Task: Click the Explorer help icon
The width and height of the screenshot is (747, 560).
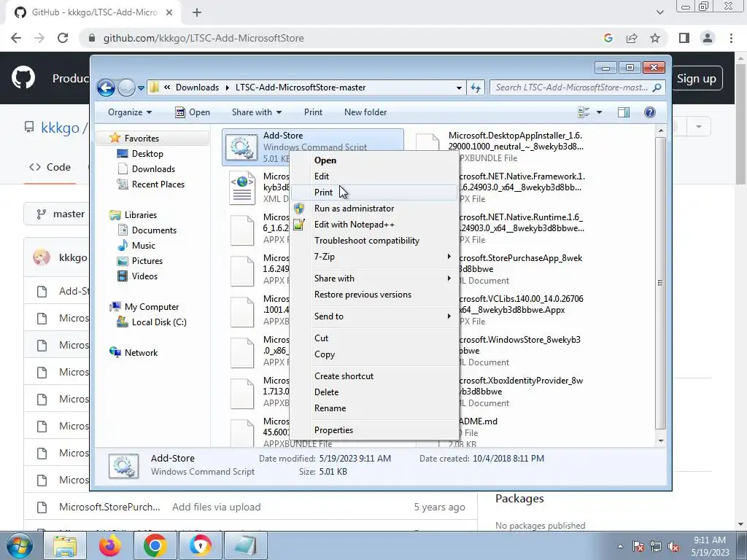Action: coord(650,112)
